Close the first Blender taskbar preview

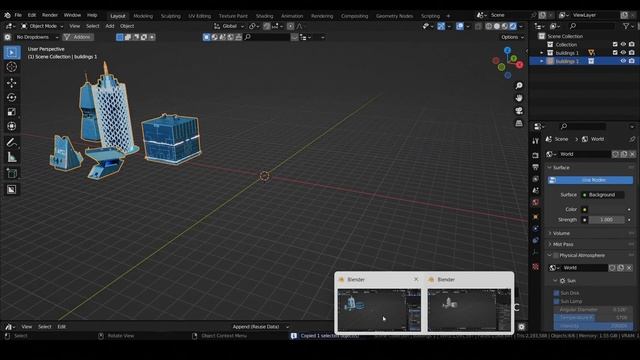(416, 280)
